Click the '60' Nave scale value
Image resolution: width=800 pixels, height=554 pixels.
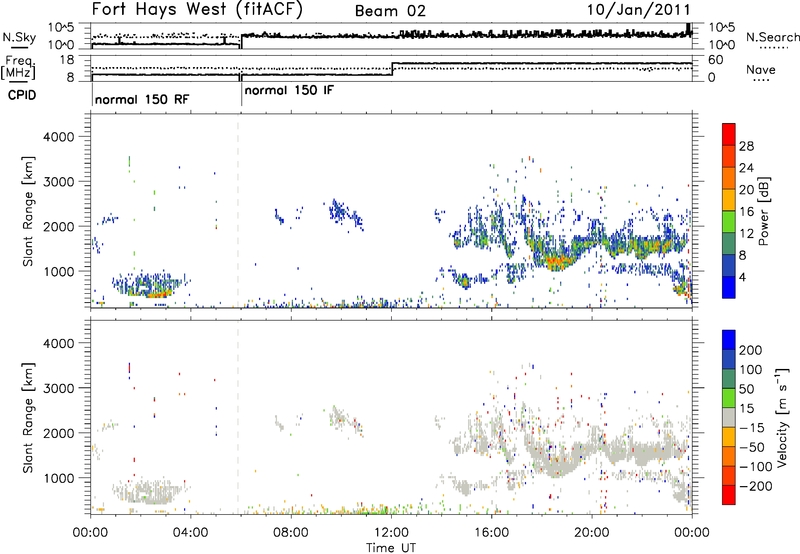[x=716, y=60]
